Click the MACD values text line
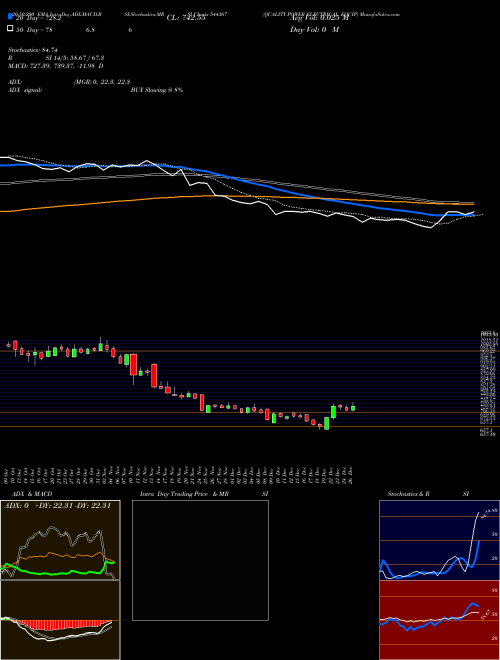The image size is (500, 660). coord(56,66)
